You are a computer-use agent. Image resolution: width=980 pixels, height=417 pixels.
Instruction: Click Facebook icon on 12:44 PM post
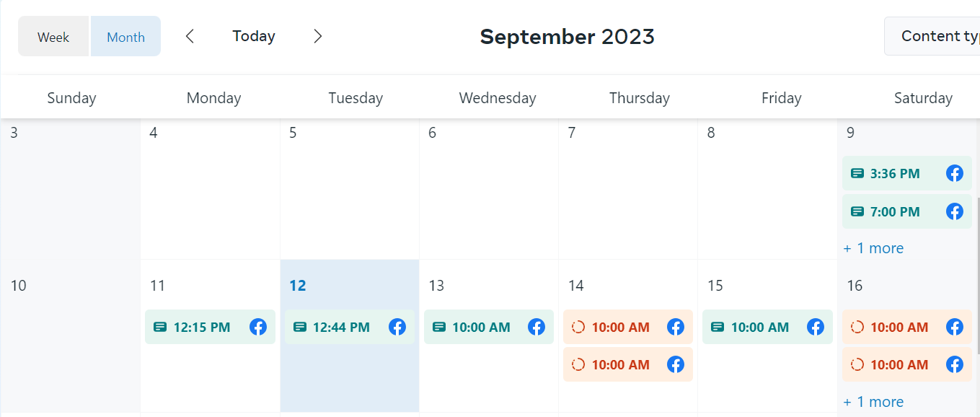pyautogui.click(x=397, y=327)
